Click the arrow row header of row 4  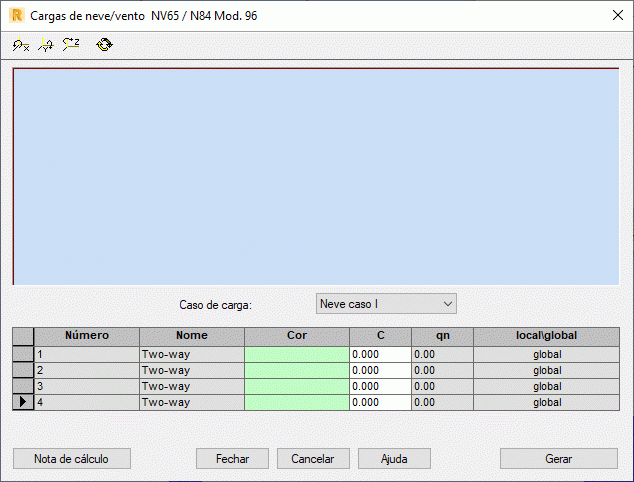pyautogui.click(x=23, y=402)
